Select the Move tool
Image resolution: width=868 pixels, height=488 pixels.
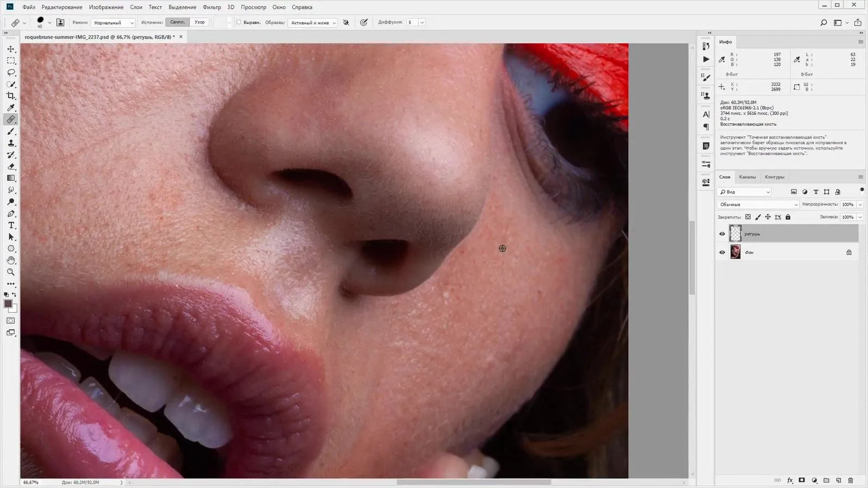(11, 49)
